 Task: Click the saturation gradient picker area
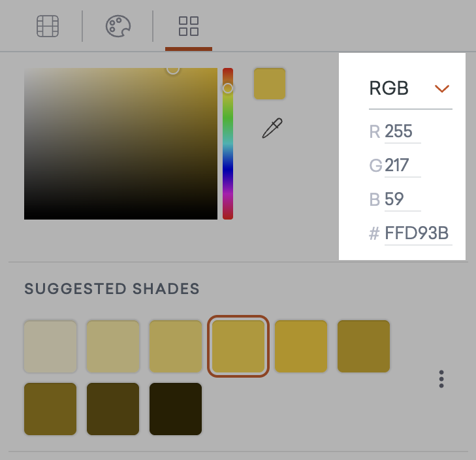121,143
